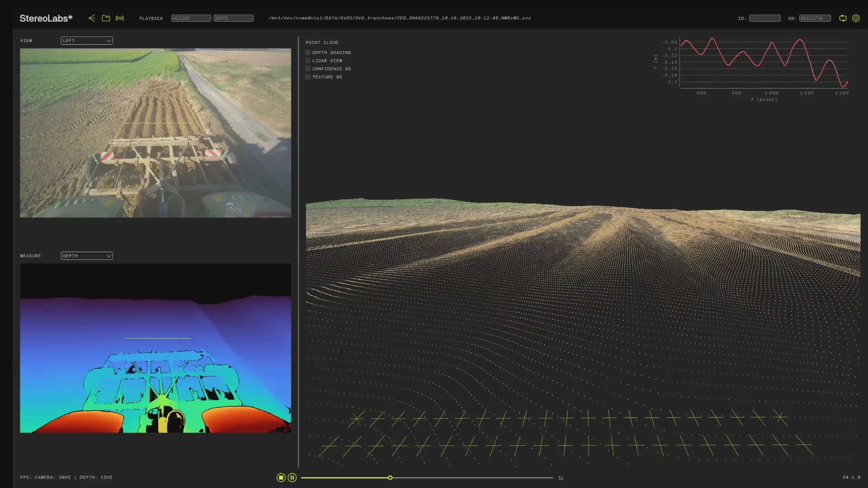Image resolution: width=868 pixels, height=488 pixels.
Task: Enable the Depth Shading checkbox
Action: 308,52
